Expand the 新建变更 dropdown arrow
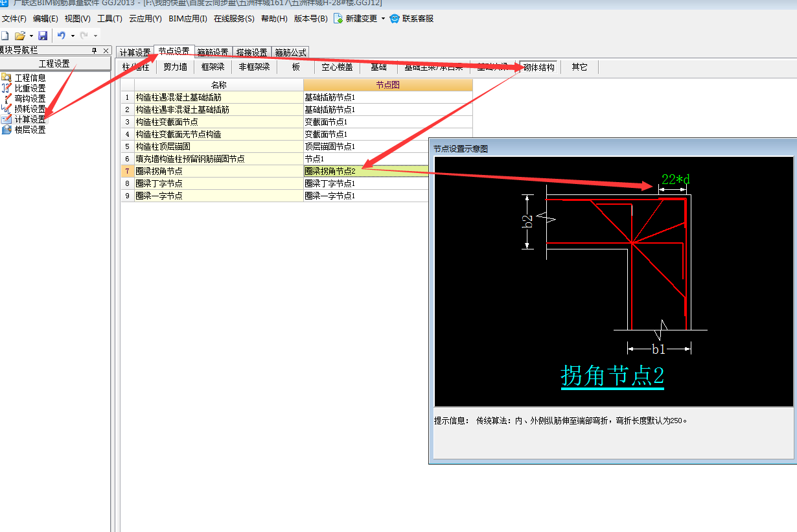Viewport: 797px width, 532px height. pos(383,19)
